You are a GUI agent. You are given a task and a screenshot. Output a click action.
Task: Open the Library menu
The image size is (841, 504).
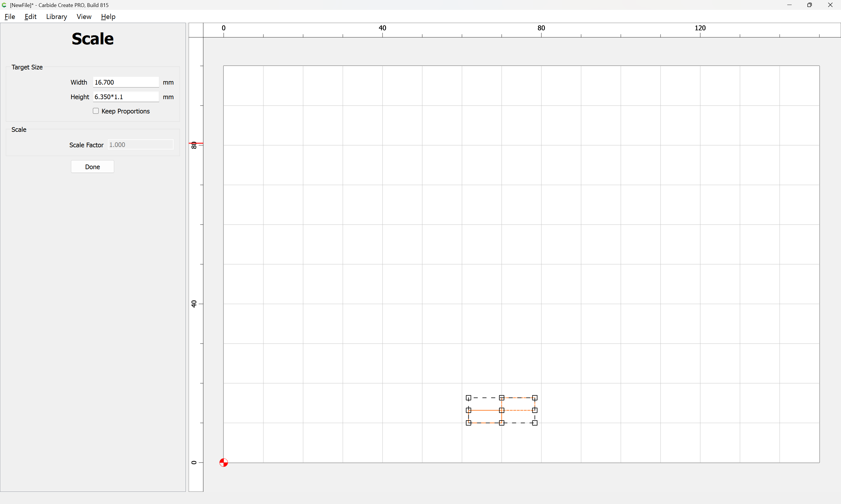point(56,17)
